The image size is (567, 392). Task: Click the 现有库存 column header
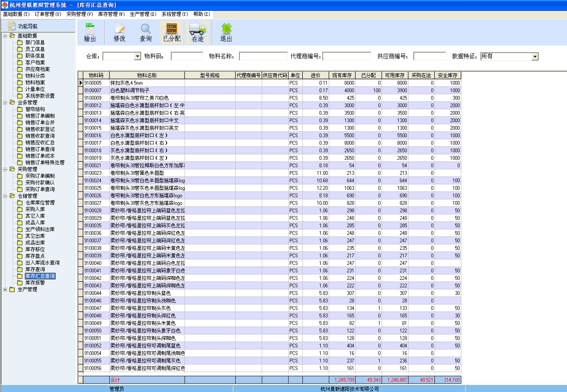[341, 76]
